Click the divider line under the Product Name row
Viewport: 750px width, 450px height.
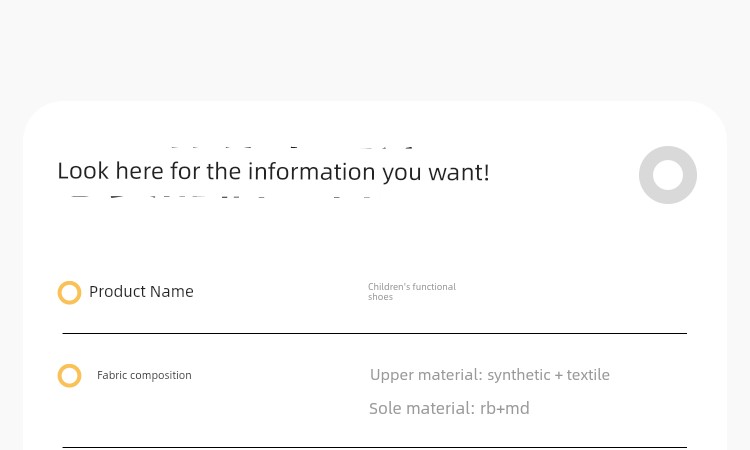tap(375, 333)
